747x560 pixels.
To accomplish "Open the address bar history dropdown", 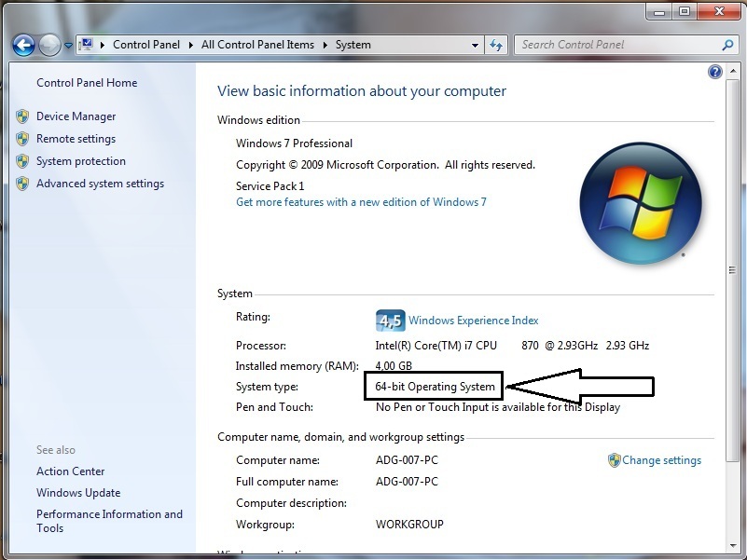I will click(475, 46).
